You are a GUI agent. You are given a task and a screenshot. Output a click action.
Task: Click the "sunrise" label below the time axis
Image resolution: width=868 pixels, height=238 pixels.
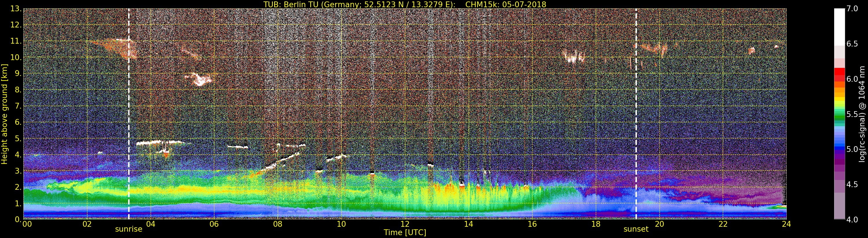tap(129, 229)
